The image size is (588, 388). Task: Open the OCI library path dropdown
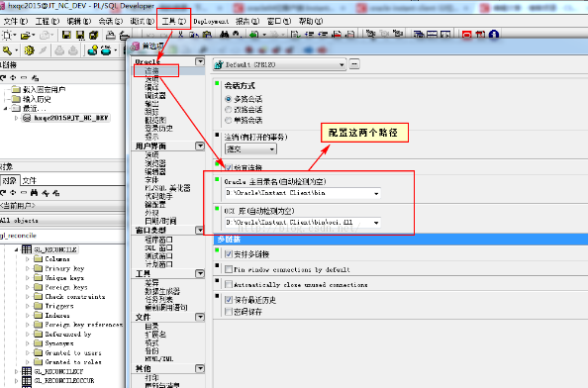376,223
